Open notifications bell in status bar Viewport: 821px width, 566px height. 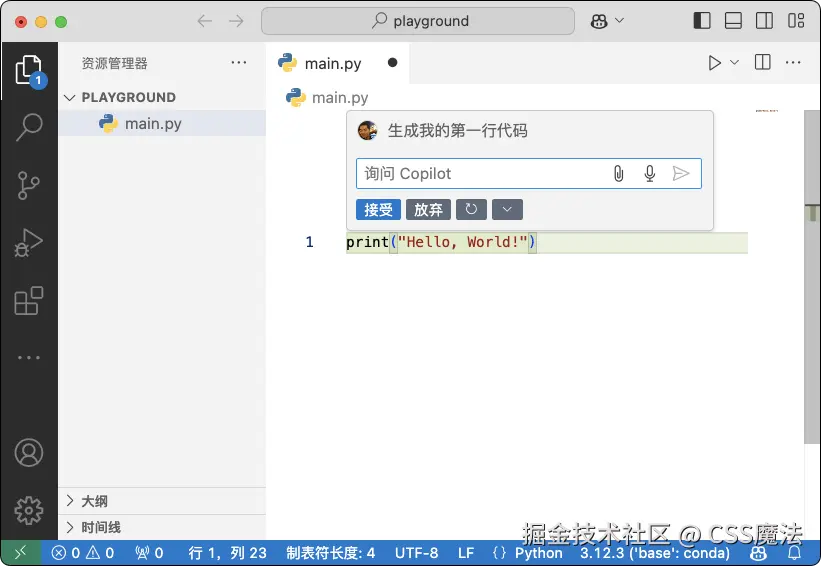tap(794, 553)
